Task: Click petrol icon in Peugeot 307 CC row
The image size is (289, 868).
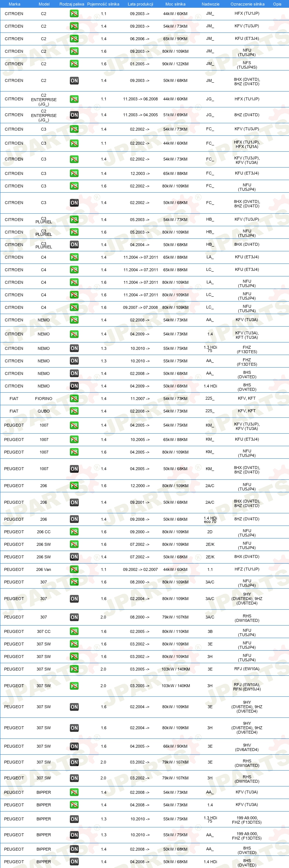Action: click(74, 631)
